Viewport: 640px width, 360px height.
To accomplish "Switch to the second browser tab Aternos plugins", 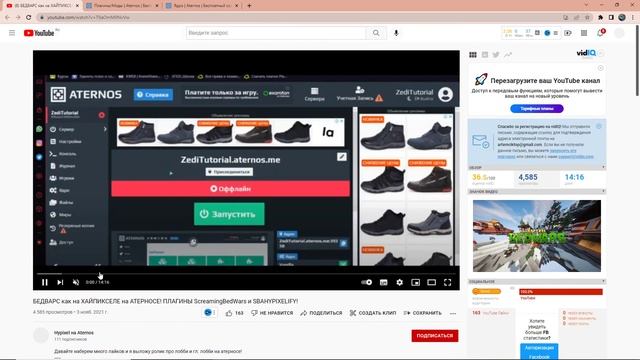I will (122, 6).
